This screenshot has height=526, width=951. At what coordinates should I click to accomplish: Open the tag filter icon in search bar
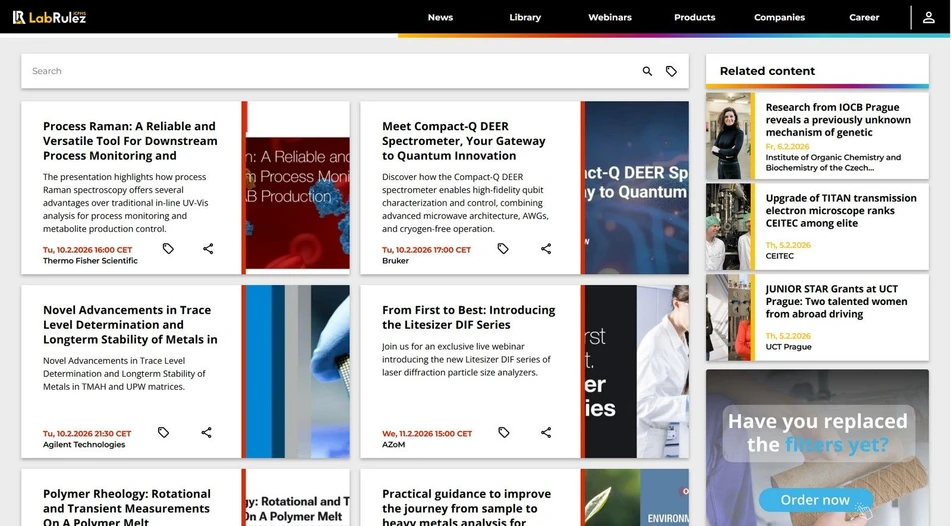coord(671,71)
